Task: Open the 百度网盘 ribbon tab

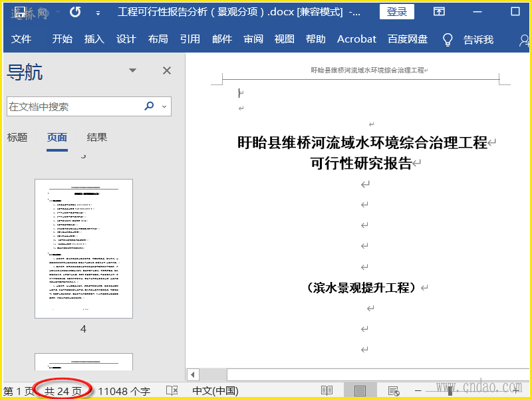Action: pyautogui.click(x=408, y=39)
